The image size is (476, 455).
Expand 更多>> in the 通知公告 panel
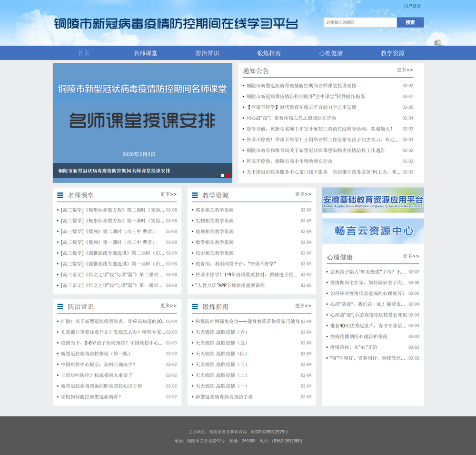[x=405, y=70]
